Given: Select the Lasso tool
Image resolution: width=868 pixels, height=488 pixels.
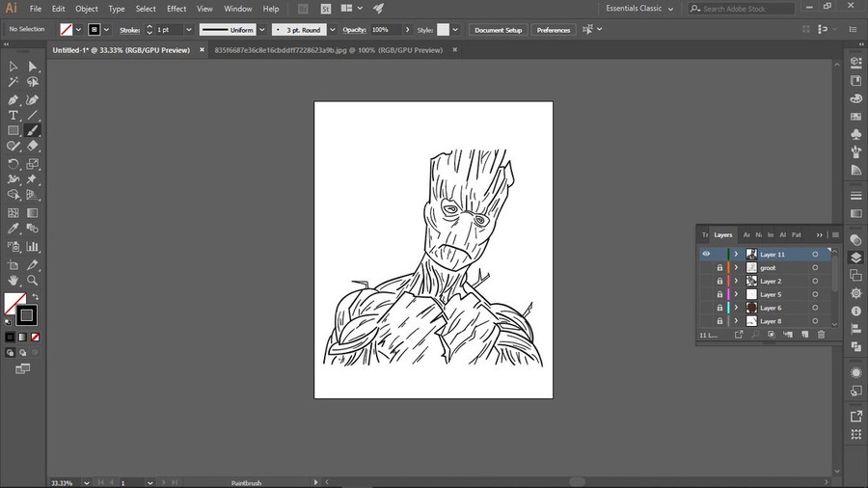Looking at the screenshot, I should 33,82.
